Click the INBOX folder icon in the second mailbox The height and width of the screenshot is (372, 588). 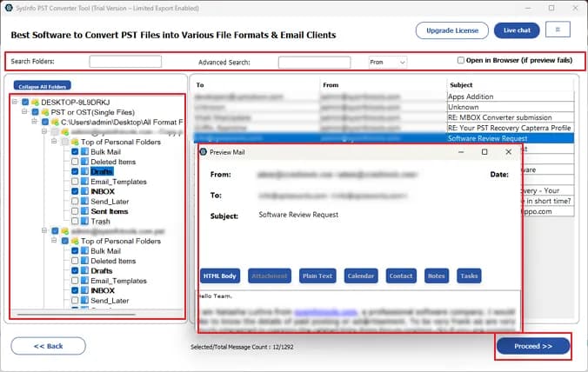coord(84,290)
